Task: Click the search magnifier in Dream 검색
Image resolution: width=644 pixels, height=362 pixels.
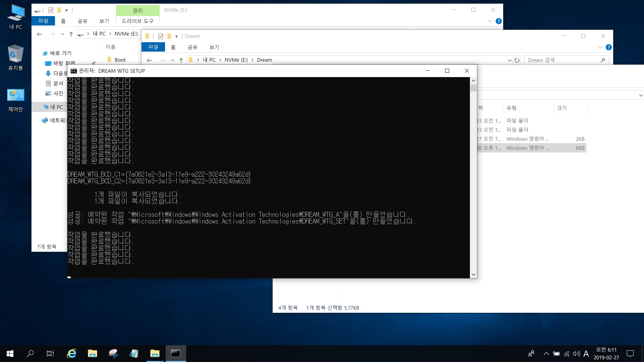Action: (x=603, y=60)
